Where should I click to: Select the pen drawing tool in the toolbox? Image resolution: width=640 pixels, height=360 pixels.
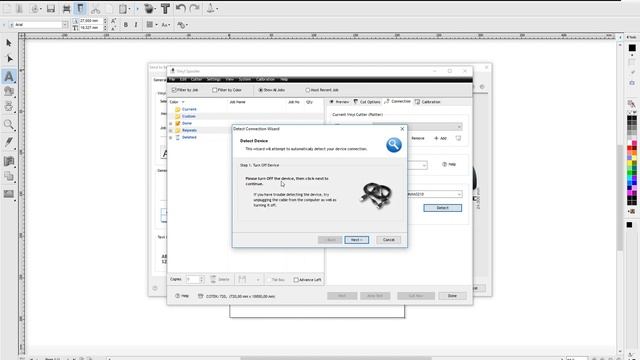pyautogui.click(x=9, y=142)
